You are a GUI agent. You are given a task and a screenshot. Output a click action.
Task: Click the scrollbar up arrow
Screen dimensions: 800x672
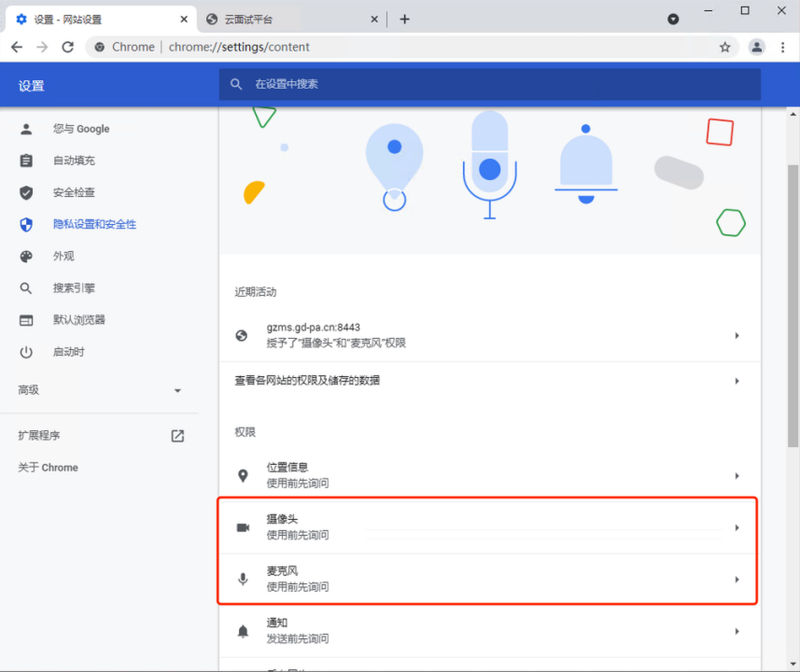(793, 114)
